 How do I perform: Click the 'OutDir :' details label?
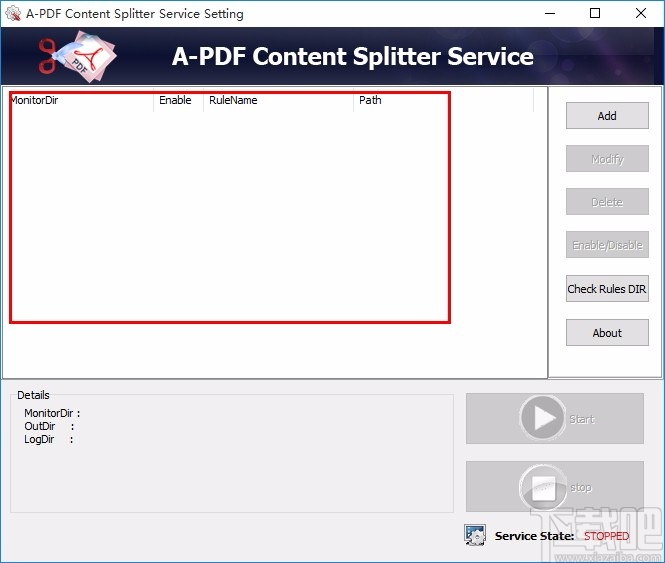click(49, 426)
